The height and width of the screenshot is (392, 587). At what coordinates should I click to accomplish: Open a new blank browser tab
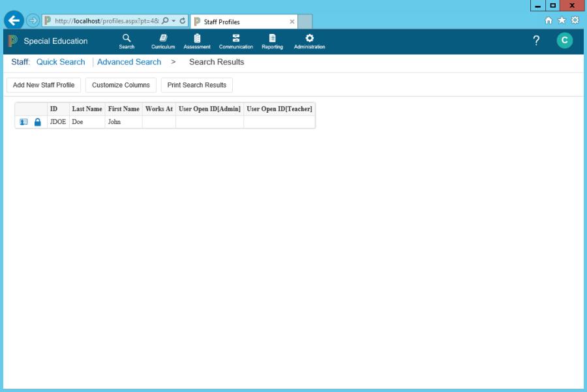(305, 22)
